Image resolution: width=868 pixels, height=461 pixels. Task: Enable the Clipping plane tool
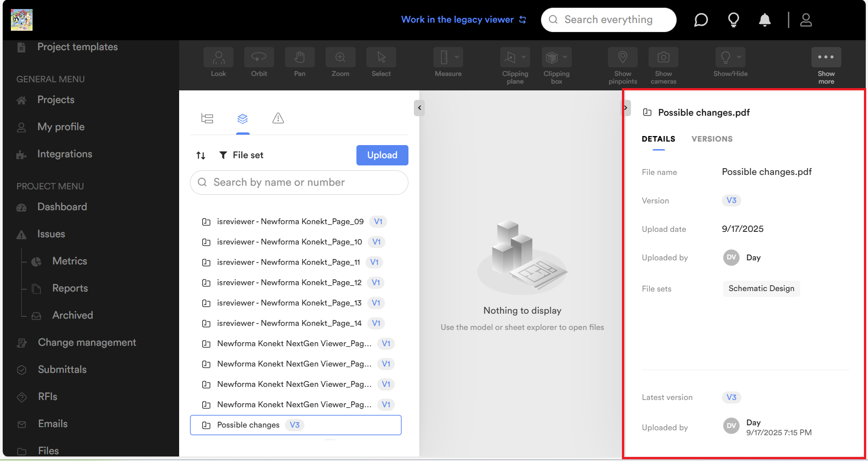coord(511,57)
